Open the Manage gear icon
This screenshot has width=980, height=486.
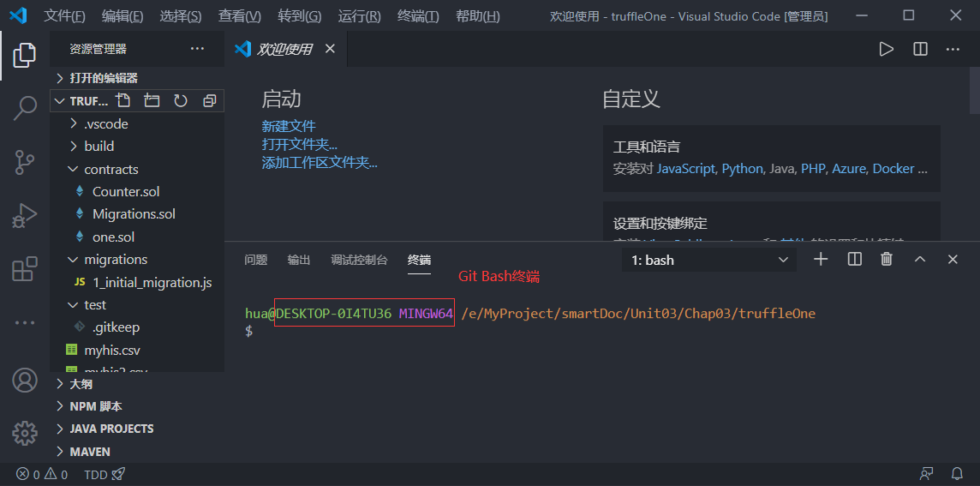(x=24, y=433)
